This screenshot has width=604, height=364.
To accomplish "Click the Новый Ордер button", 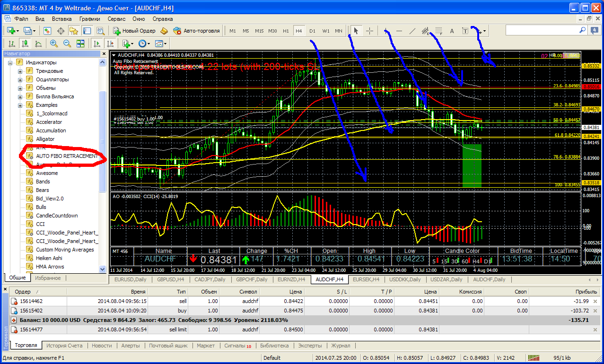I will point(134,31).
